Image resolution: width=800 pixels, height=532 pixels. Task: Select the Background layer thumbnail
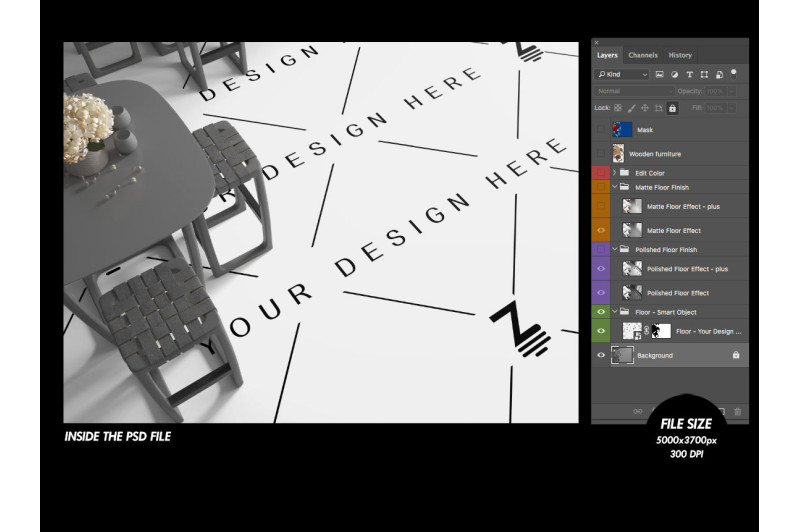tap(622, 355)
